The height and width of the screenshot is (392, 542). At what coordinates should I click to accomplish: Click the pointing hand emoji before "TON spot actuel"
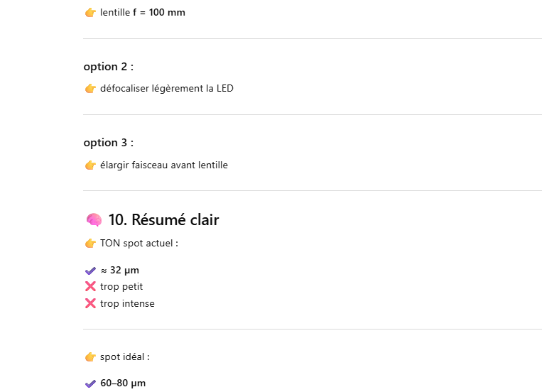pos(90,244)
